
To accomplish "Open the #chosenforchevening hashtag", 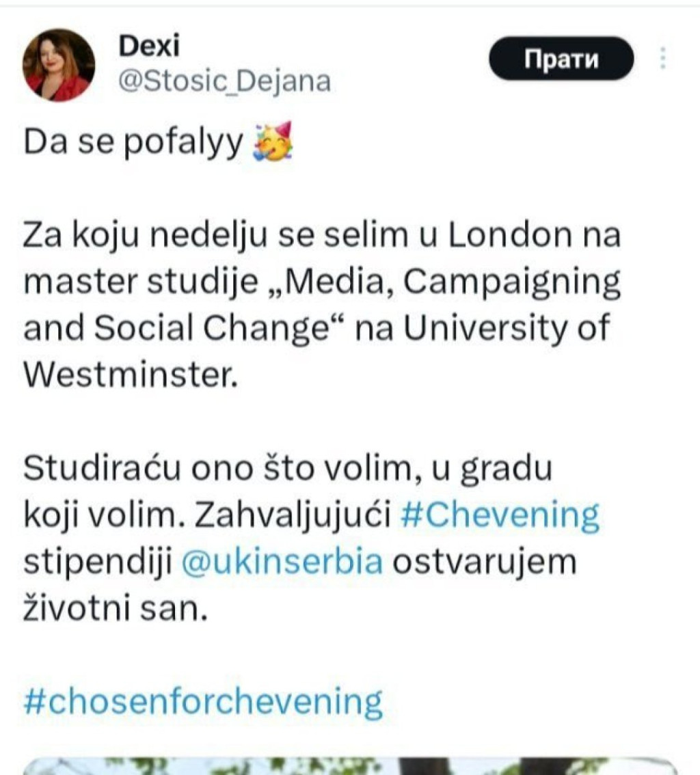I will [202, 701].
